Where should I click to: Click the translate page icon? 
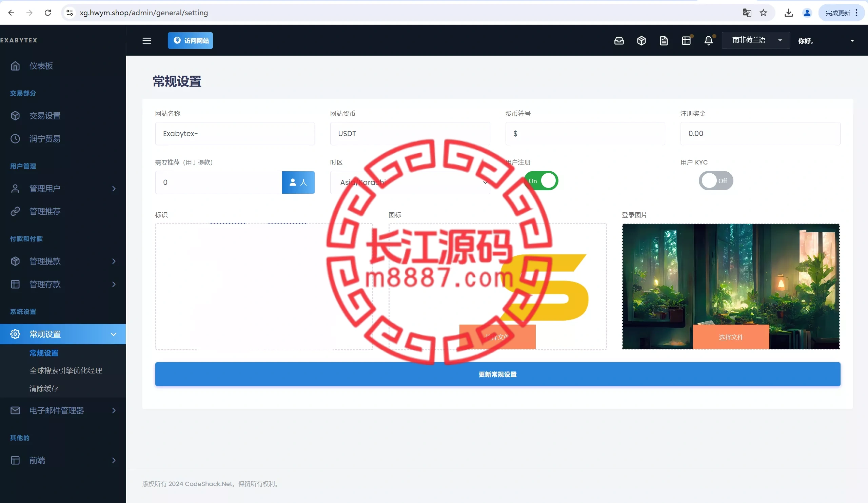747,13
